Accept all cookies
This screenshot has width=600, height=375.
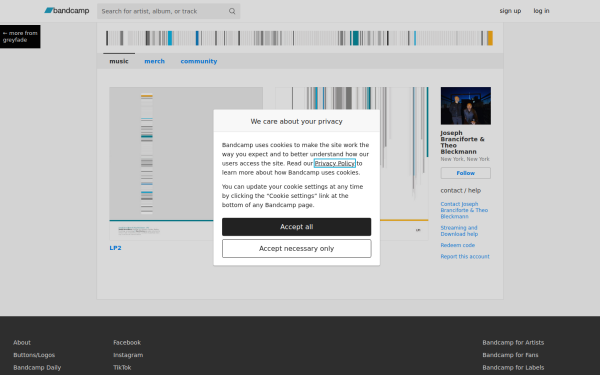[297, 227]
